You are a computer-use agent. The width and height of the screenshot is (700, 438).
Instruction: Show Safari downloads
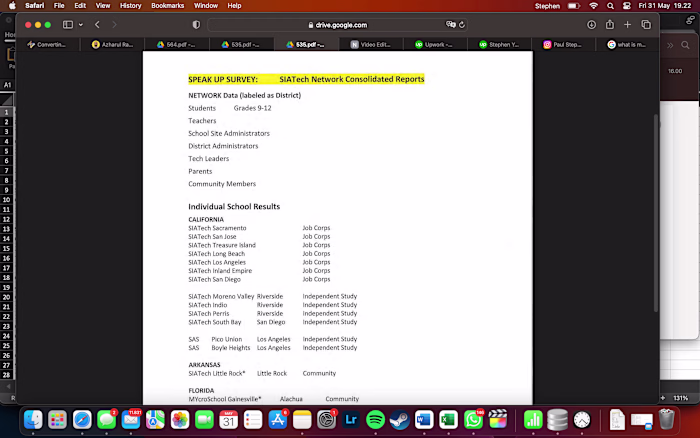(x=592, y=25)
